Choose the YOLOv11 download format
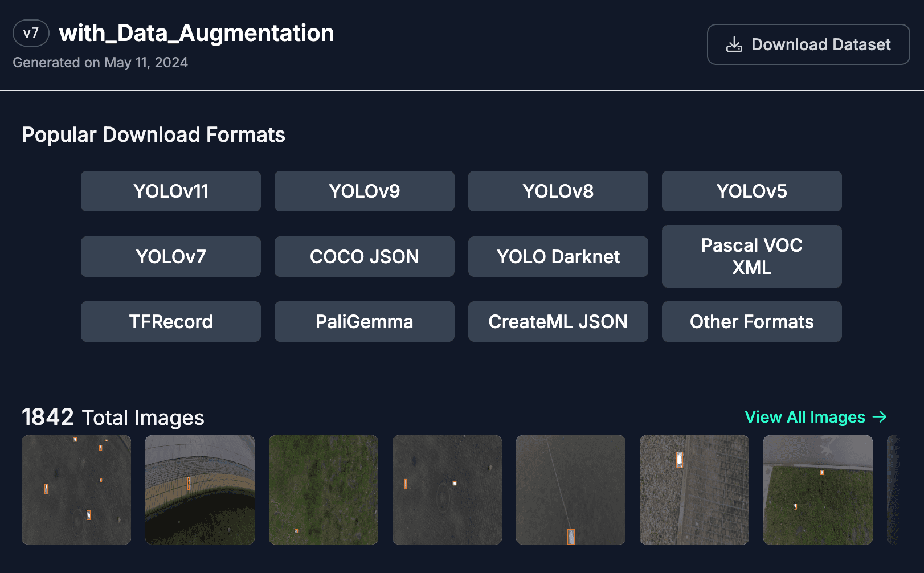 [171, 191]
